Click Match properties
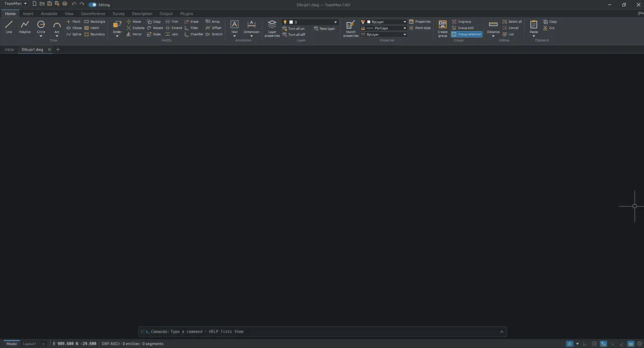The height and width of the screenshot is (348, 644). point(351,29)
